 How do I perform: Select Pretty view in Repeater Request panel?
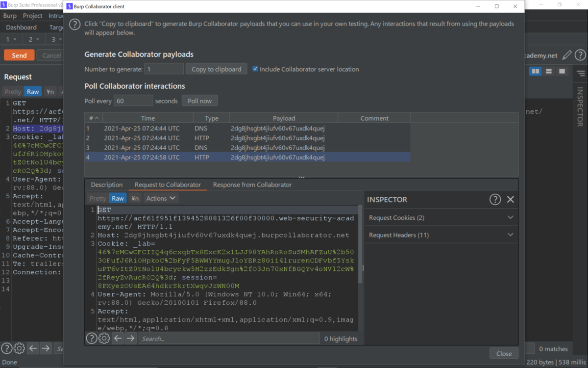click(x=13, y=92)
